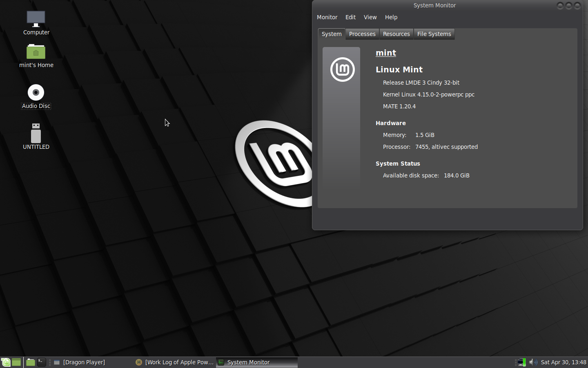The image size is (588, 368).
Task: Click the 'Linux Mint' heading text
Action: point(399,70)
